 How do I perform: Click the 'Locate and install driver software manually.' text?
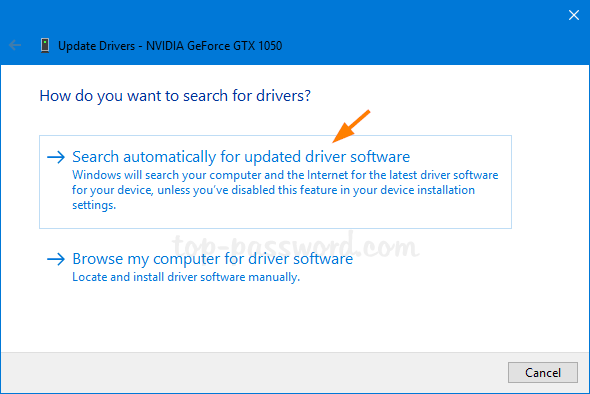click(186, 277)
